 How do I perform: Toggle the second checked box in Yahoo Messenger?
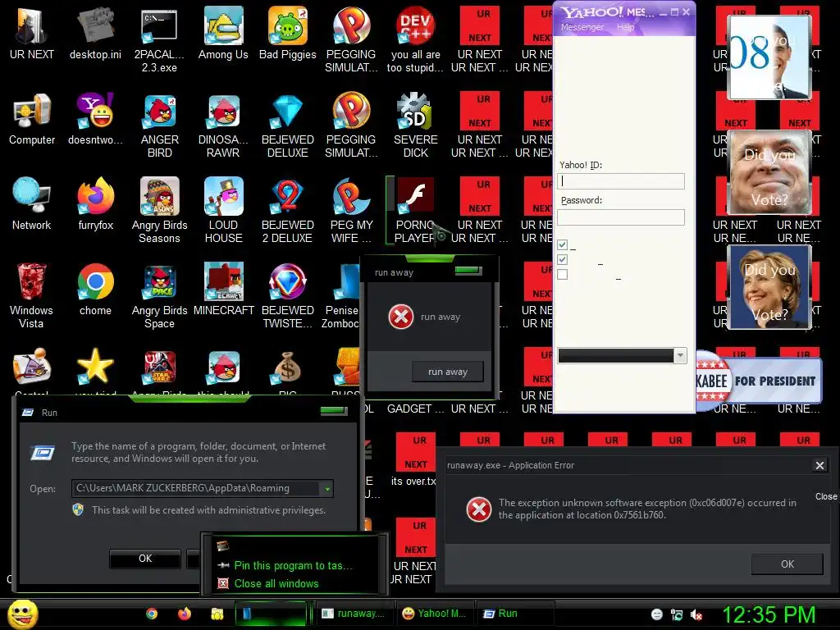pyautogui.click(x=562, y=260)
